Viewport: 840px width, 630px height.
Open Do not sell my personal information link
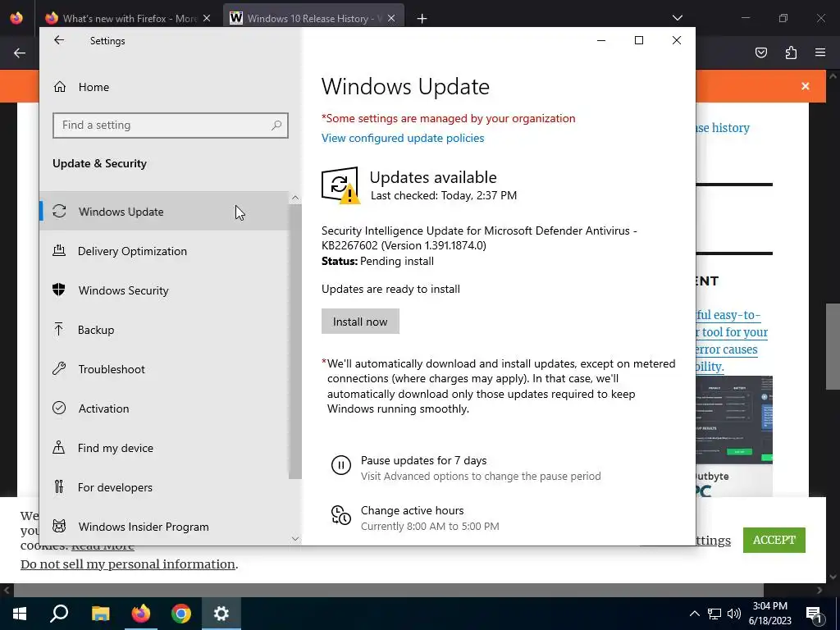(x=127, y=564)
